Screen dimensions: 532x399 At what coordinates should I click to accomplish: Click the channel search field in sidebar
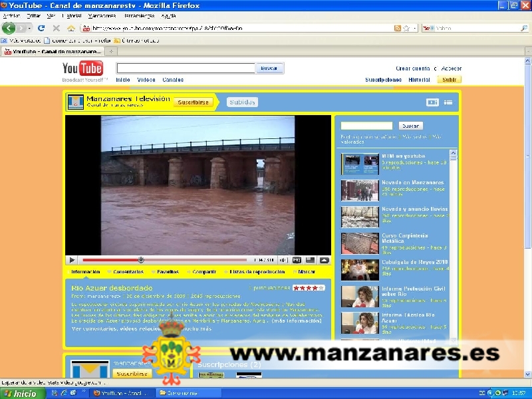pyautogui.click(x=366, y=126)
